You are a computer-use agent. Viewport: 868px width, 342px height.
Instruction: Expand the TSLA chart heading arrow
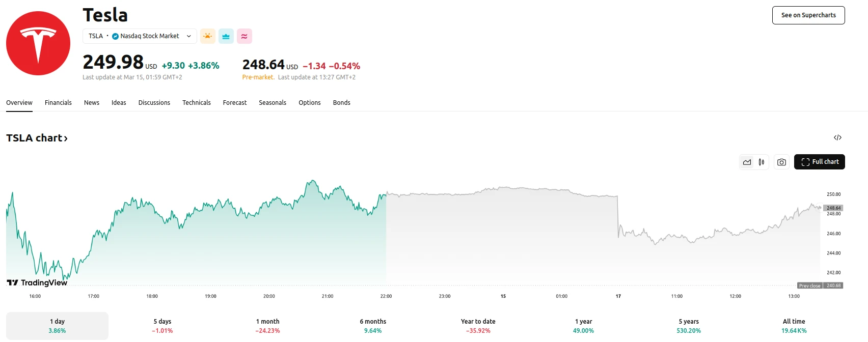[66, 138]
